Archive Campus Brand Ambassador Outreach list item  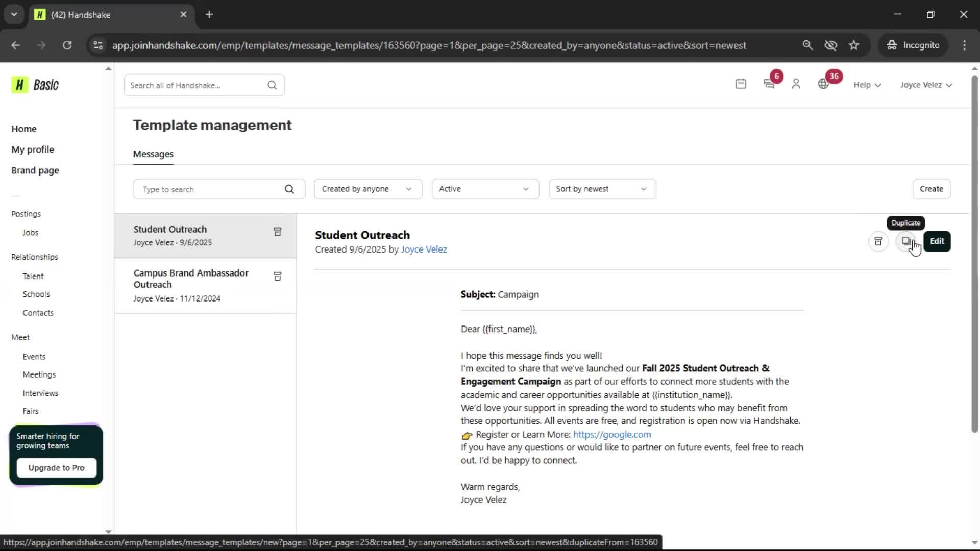pyautogui.click(x=277, y=277)
